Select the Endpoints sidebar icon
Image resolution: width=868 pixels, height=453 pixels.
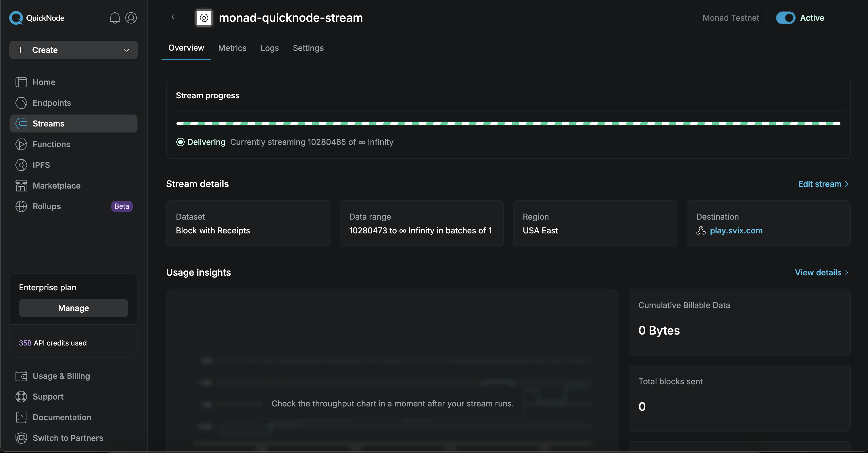tap(21, 103)
